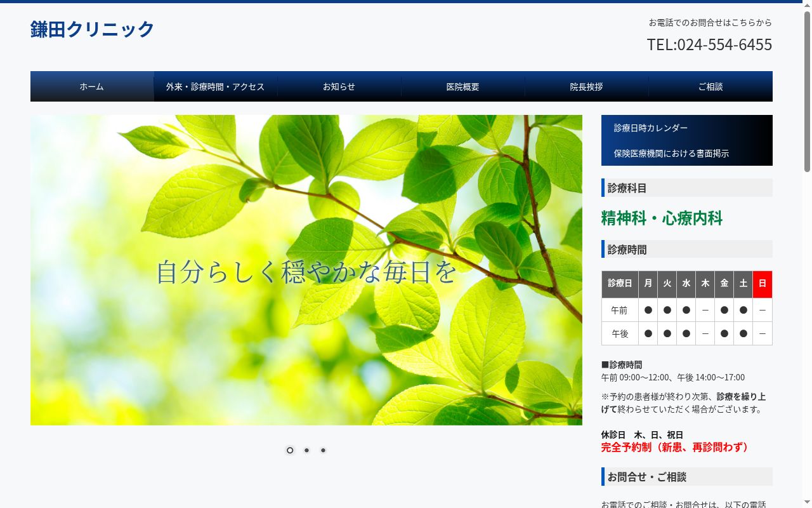Click the phone number TEL:024-554-6455
The image size is (812, 508).
(x=709, y=44)
